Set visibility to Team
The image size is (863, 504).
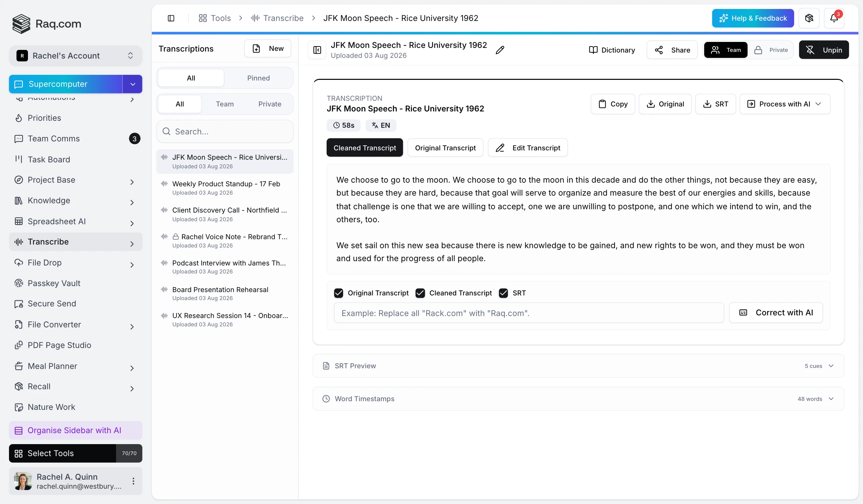coord(726,50)
